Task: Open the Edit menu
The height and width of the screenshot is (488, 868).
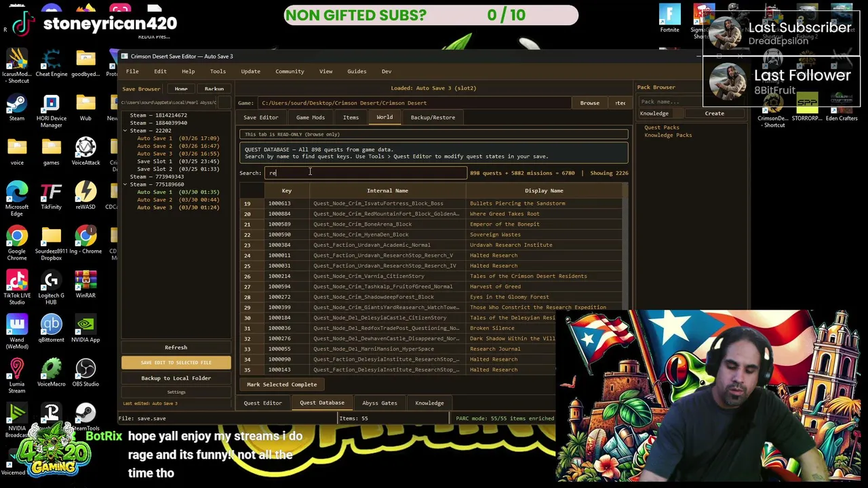Action: [160, 71]
